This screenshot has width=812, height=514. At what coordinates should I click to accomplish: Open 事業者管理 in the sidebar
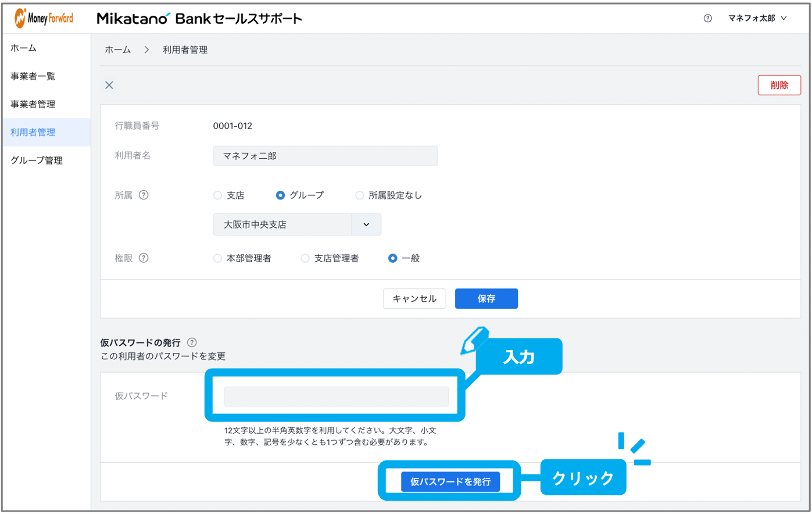click(x=45, y=104)
